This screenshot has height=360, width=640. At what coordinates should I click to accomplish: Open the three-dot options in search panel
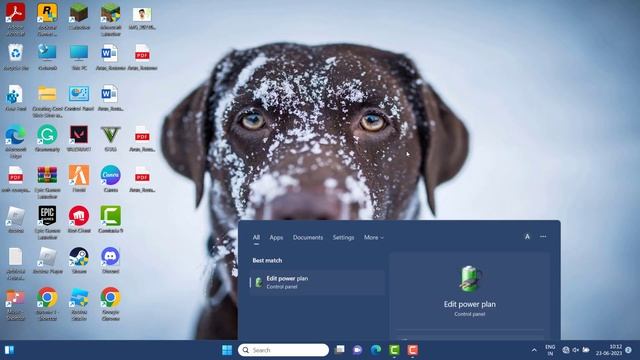point(543,236)
